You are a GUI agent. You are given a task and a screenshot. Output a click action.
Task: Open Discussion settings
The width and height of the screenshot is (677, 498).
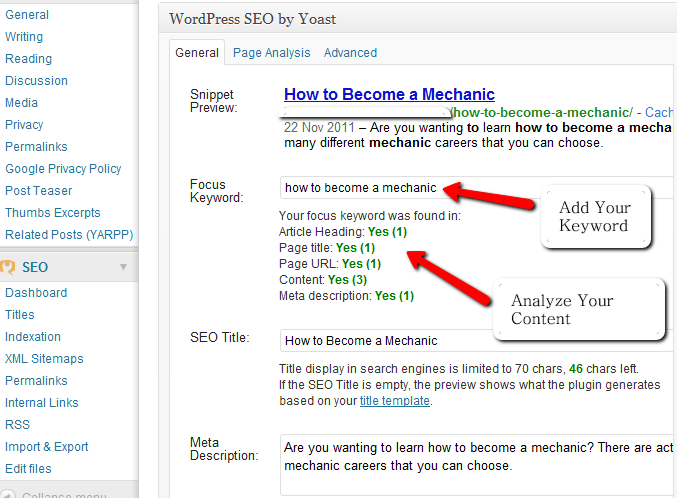click(36, 81)
